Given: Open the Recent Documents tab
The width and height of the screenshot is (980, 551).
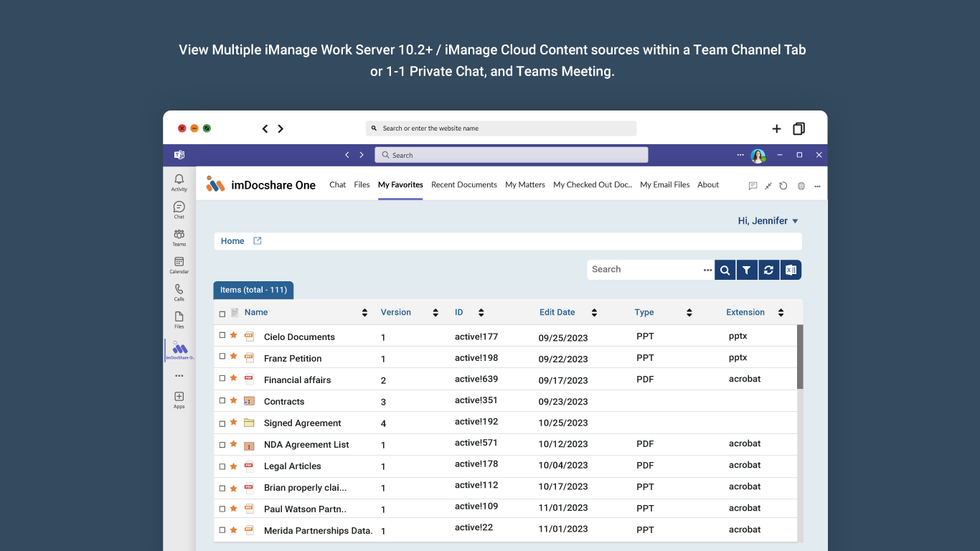Looking at the screenshot, I should 464,185.
